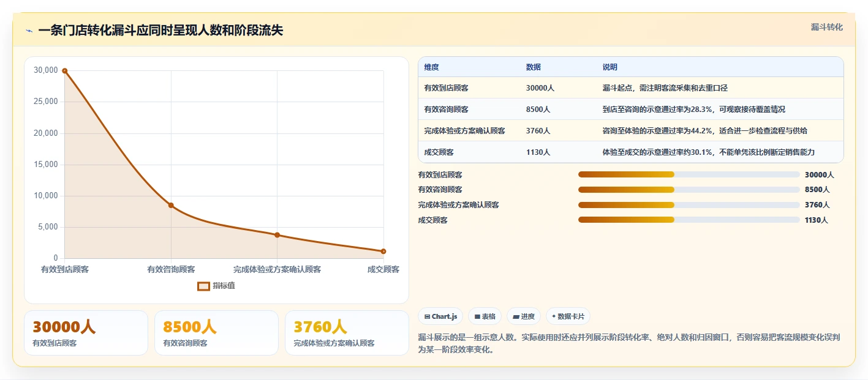Click the 数据 column header
The height and width of the screenshot is (380, 868).
534,67
